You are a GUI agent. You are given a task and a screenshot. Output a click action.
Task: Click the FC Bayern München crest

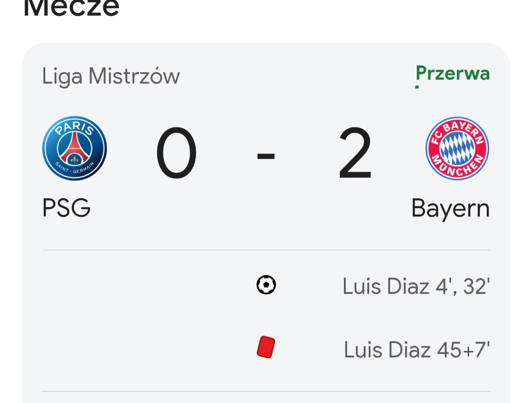pyautogui.click(x=457, y=148)
